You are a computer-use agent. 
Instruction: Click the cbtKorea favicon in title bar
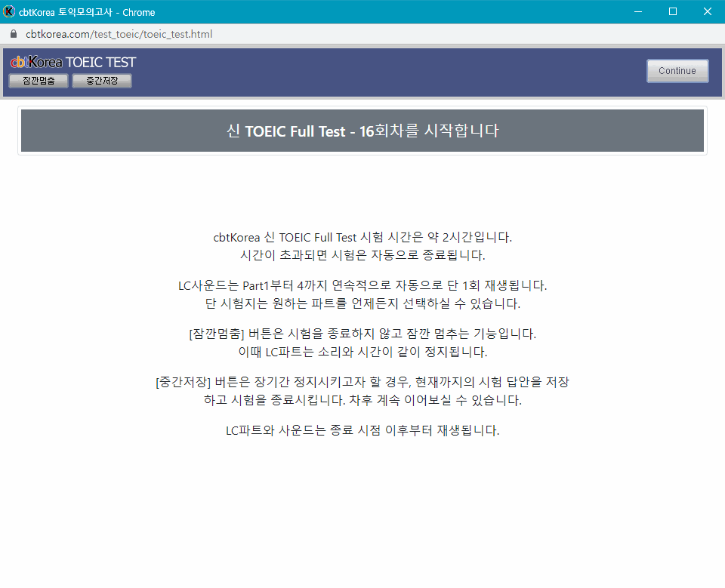(9, 11)
